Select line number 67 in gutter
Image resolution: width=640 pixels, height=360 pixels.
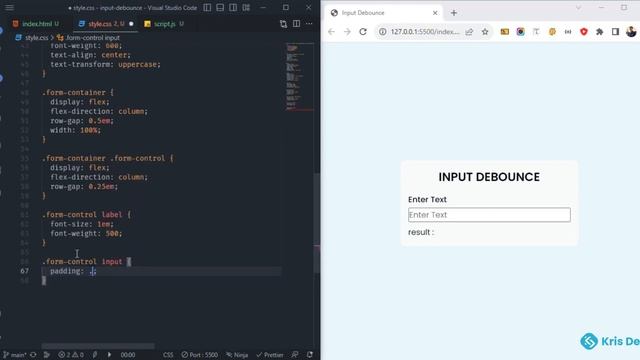[24, 271]
